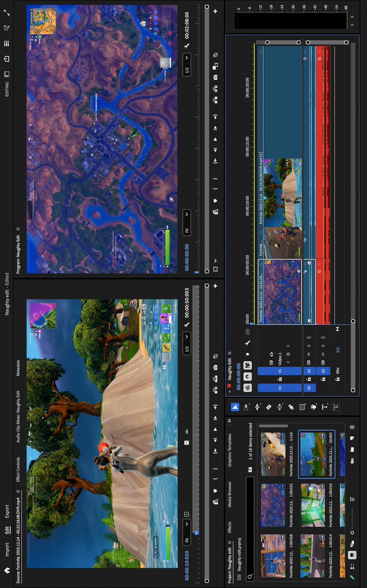
Task: Click the Project panel search field
Action: 250,529
